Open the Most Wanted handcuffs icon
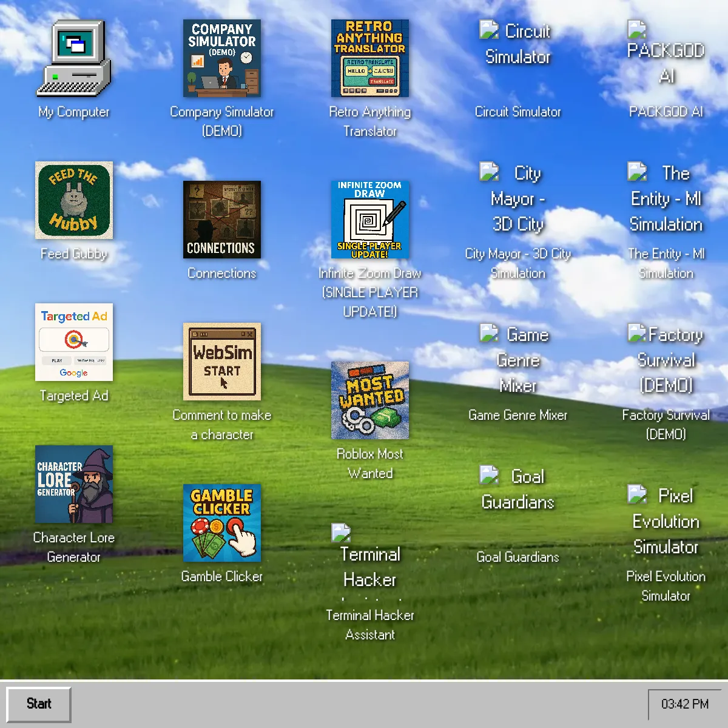 370,400
